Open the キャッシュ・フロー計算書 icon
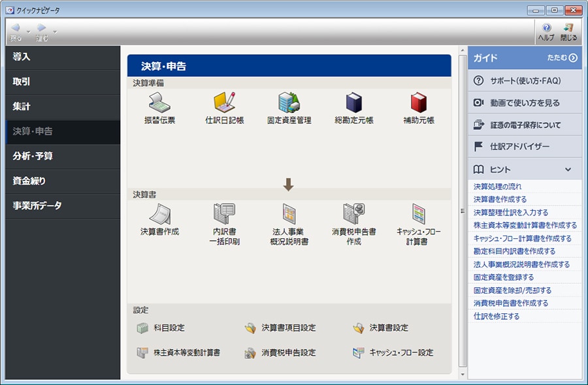This screenshot has width=588, height=385. click(417, 215)
